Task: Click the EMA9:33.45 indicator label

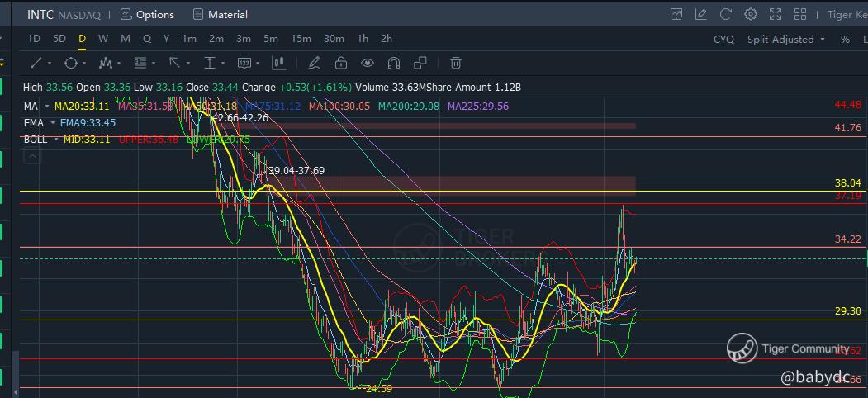Action: [x=88, y=123]
